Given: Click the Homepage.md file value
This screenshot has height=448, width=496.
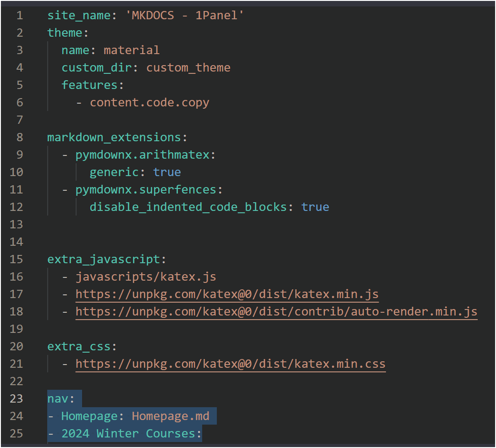Looking at the screenshot, I should tap(171, 416).
